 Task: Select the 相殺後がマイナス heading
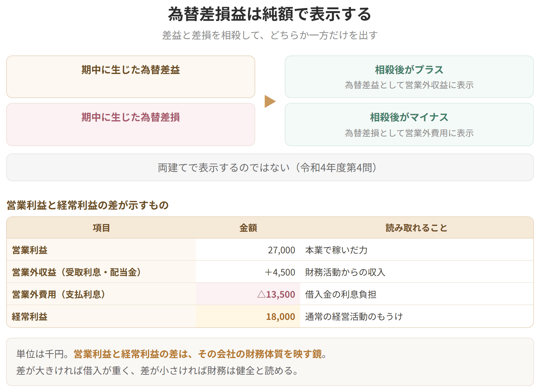point(409,117)
